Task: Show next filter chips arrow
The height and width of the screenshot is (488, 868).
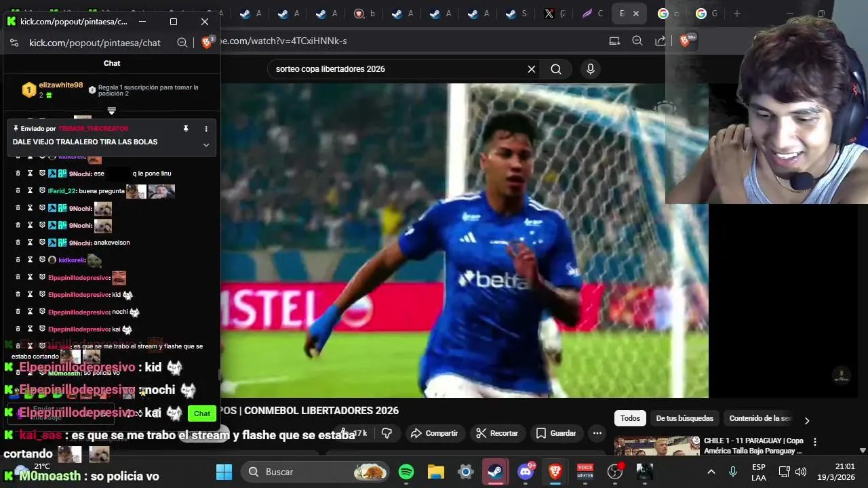Action: [807, 420]
